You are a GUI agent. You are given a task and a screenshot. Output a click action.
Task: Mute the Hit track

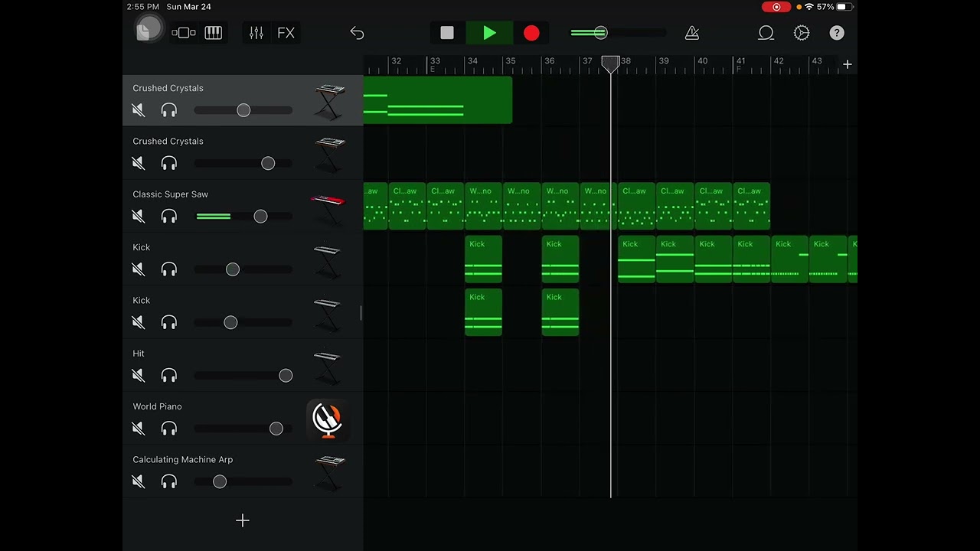pos(139,376)
